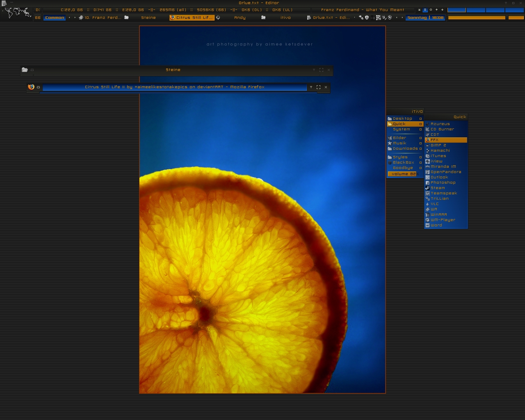Open CD Burner in Quick menu
The width and height of the screenshot is (525, 420).
click(x=446, y=129)
